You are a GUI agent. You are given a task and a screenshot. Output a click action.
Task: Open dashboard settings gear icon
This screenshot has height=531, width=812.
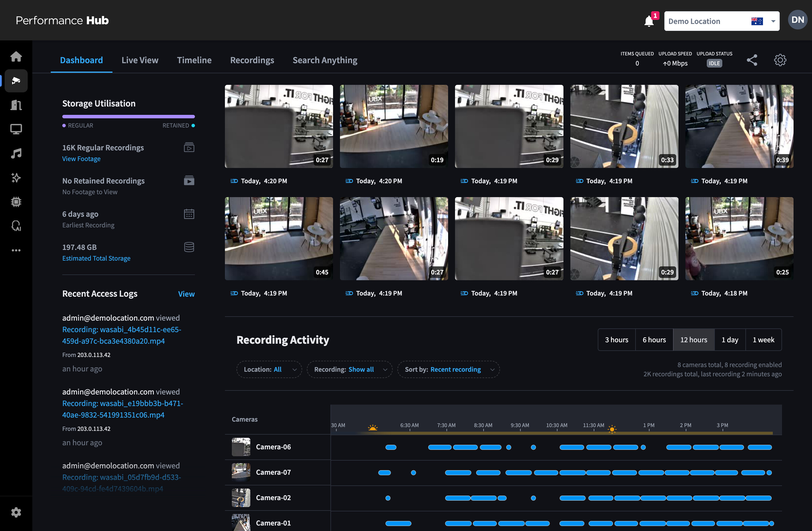coord(780,60)
